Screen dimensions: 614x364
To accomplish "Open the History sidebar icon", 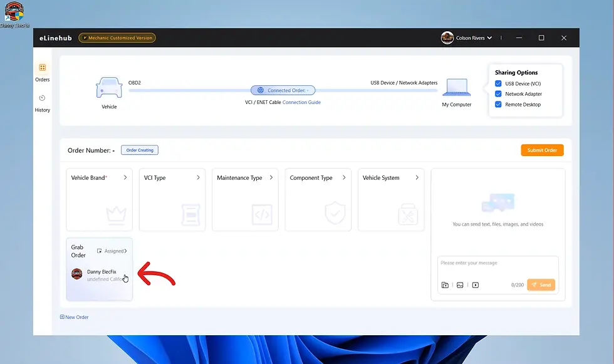I will coord(43,98).
